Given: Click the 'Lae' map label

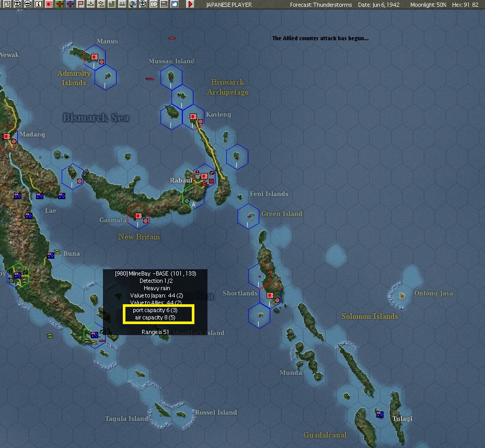Looking at the screenshot, I should point(50,211).
